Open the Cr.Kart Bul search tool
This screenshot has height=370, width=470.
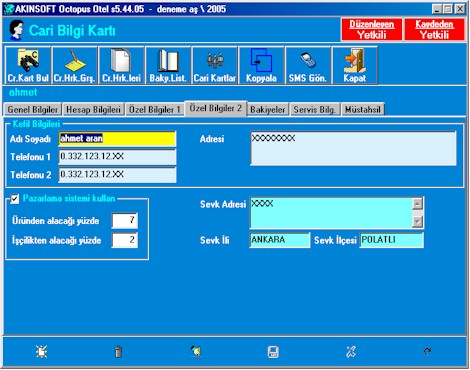[x=28, y=65]
